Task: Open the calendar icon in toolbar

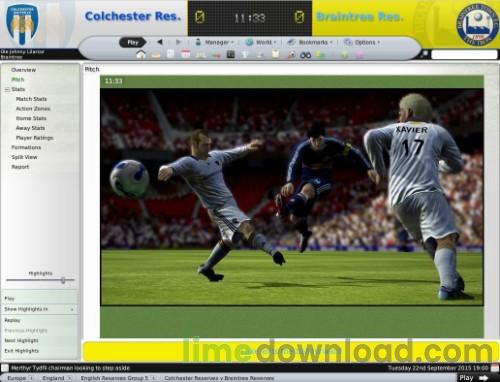Action: point(185,54)
